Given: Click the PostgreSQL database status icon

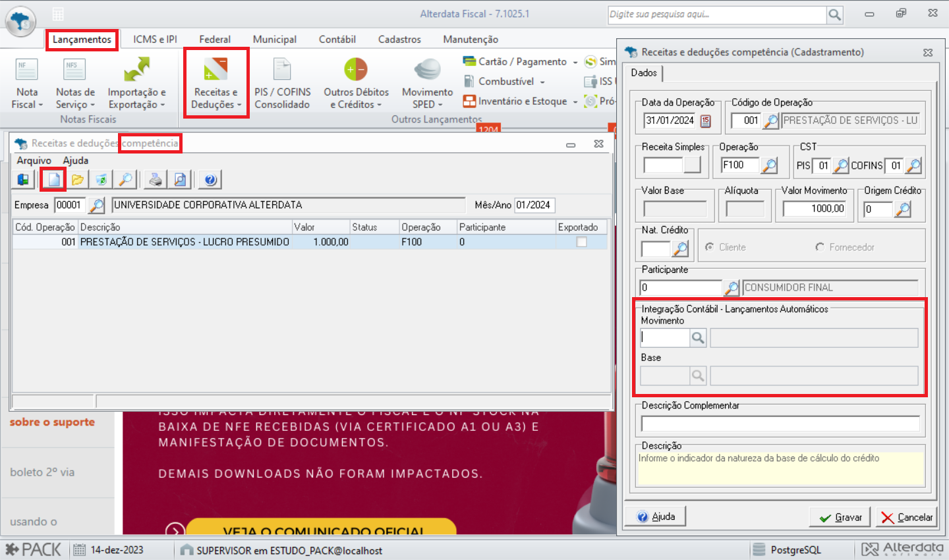Looking at the screenshot, I should [759, 549].
